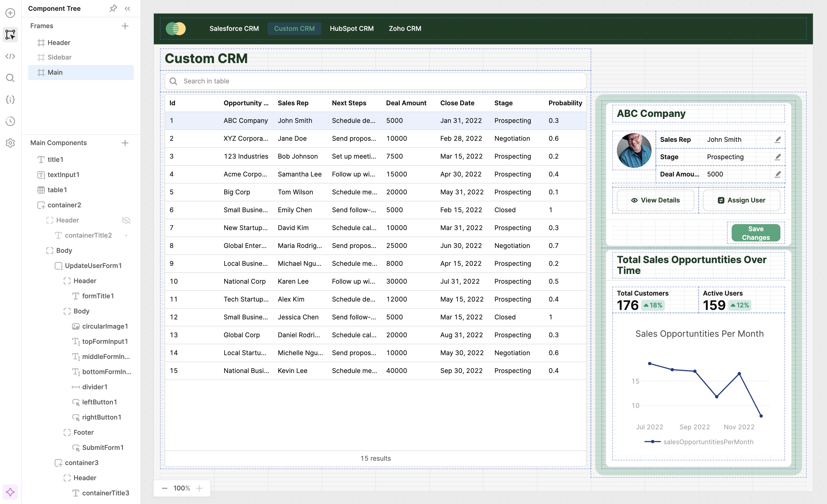Collapse the Component Tree panel with double chevrons

[127, 8]
